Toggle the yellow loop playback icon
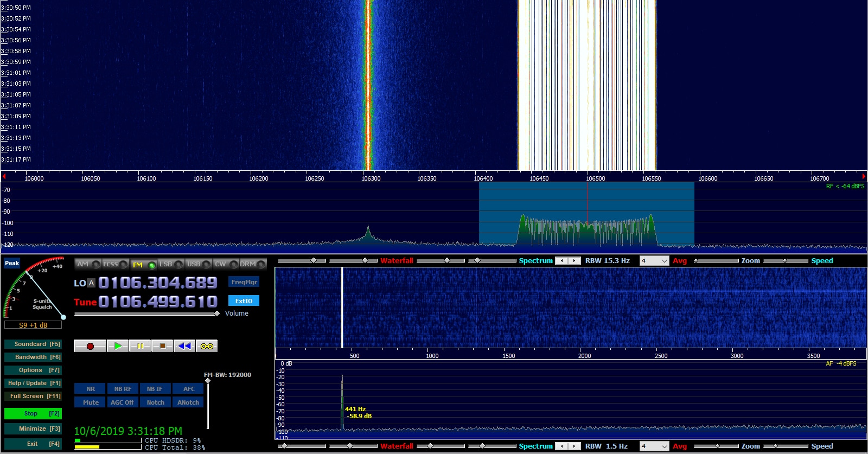This screenshot has width=868, height=454. pos(207,346)
